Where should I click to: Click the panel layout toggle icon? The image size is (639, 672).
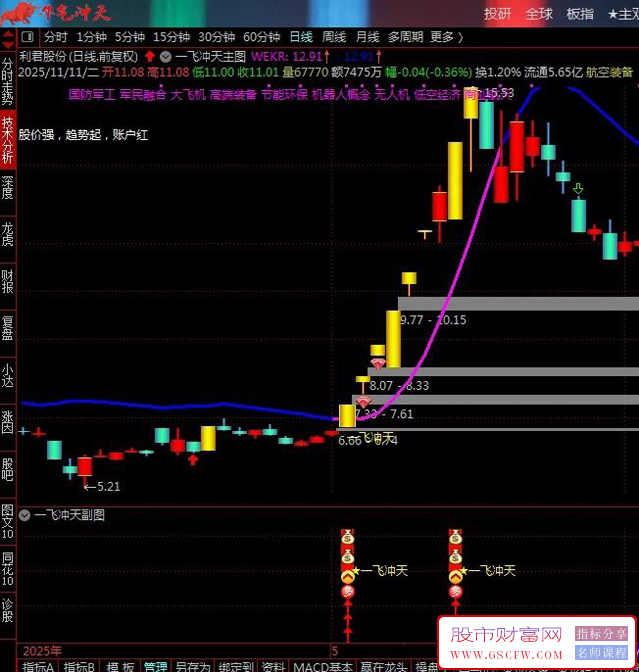pos(27,37)
